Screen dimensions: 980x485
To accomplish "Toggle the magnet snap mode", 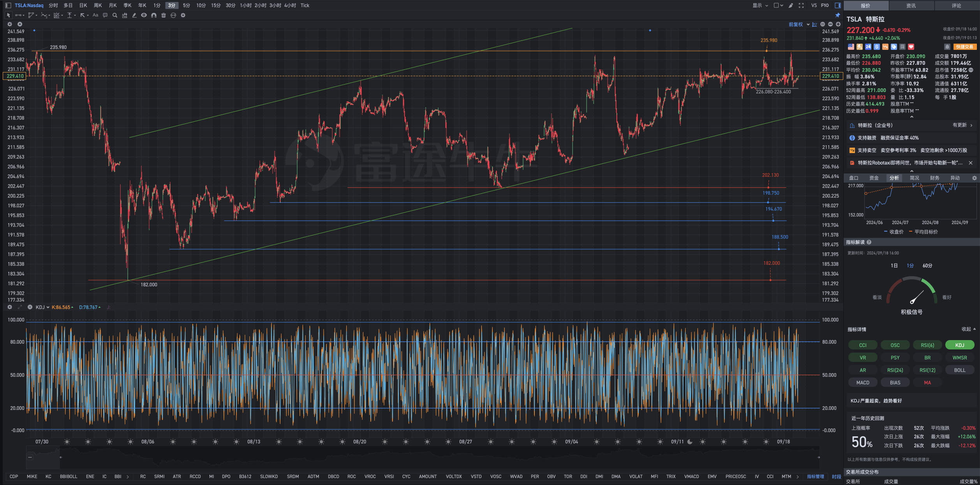I will (154, 15).
